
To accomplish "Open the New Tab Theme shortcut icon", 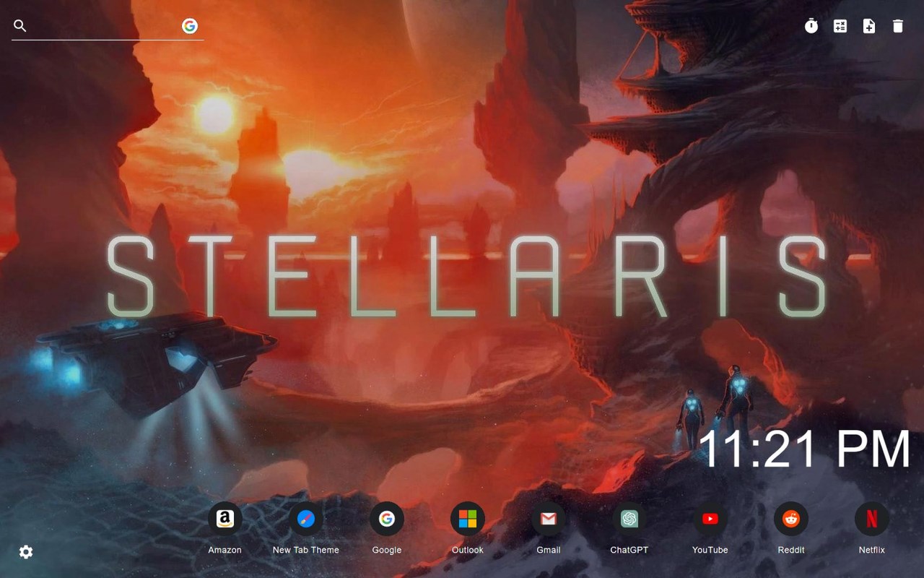I will 306,519.
